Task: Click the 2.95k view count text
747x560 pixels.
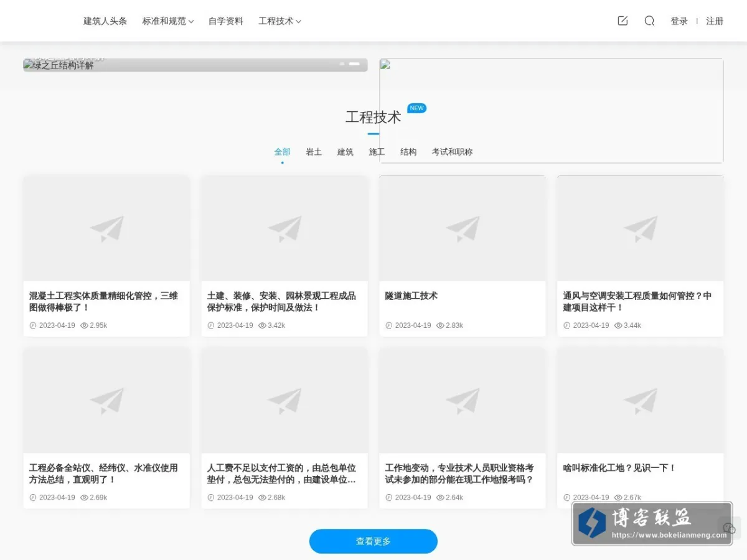Action: coord(98,325)
